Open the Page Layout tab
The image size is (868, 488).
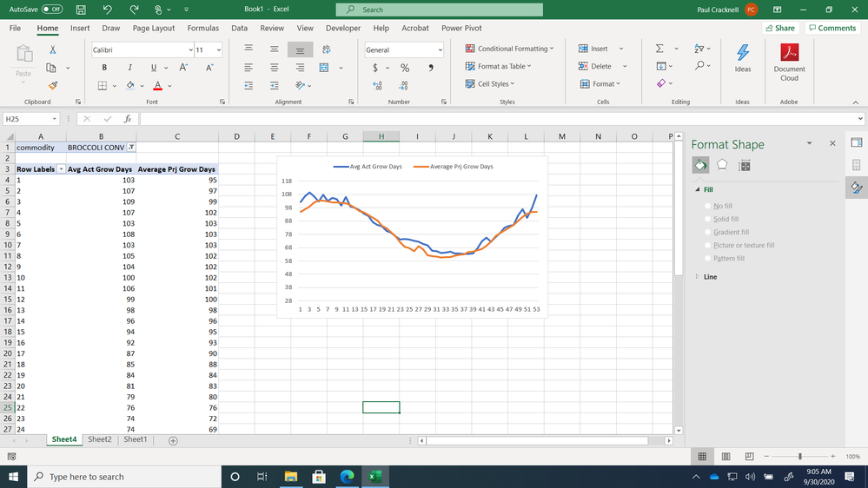pos(153,28)
